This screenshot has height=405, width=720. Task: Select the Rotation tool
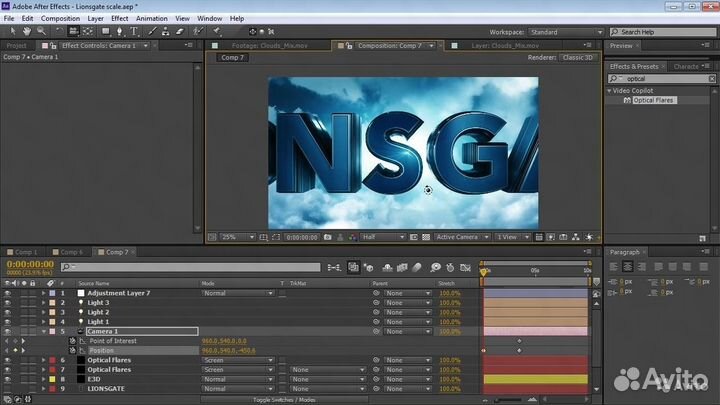[x=59, y=31]
